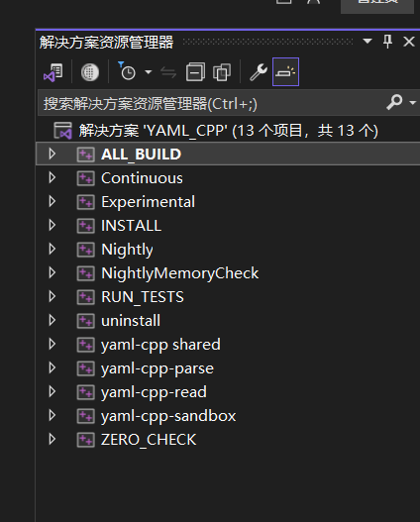This screenshot has width=420, height=522.
Task: Click the magnifier search icon
Action: tap(394, 102)
